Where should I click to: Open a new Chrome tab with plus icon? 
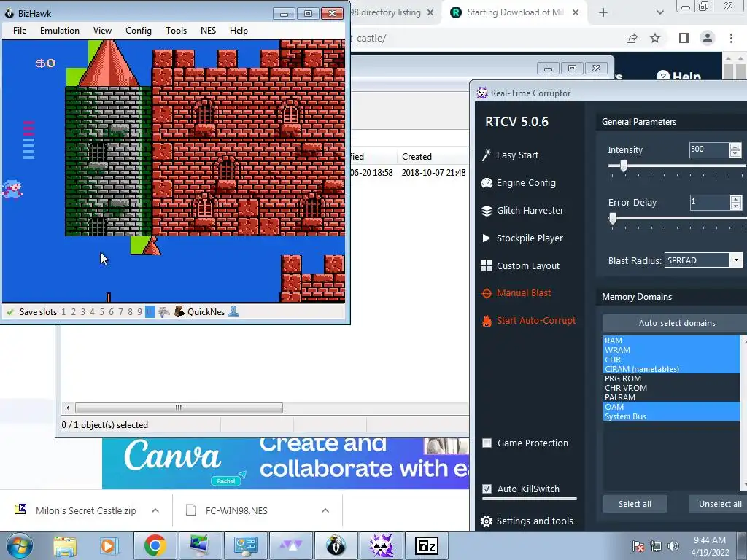pyautogui.click(x=603, y=12)
